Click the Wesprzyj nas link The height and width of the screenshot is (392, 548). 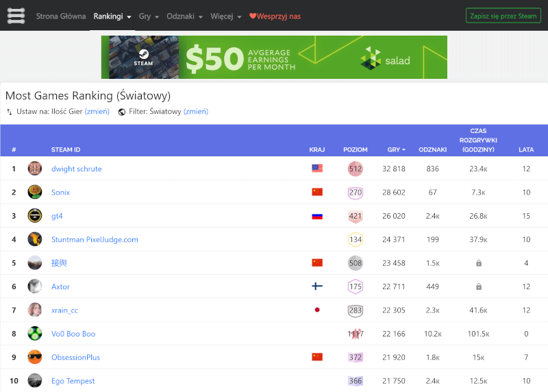click(x=275, y=16)
